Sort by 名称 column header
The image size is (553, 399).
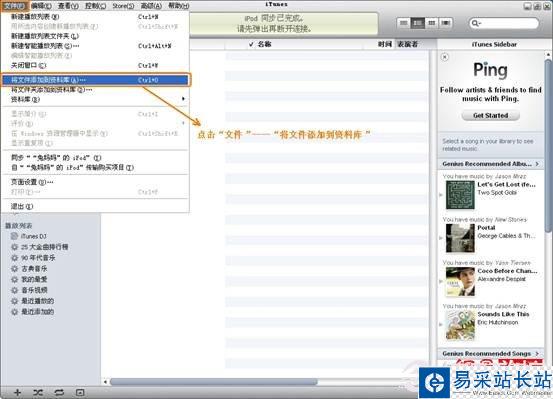coord(265,44)
